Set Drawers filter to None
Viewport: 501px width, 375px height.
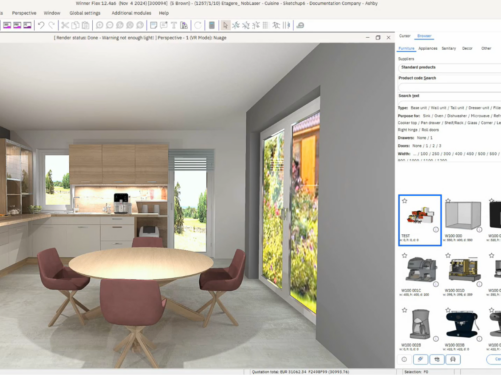click(421, 138)
